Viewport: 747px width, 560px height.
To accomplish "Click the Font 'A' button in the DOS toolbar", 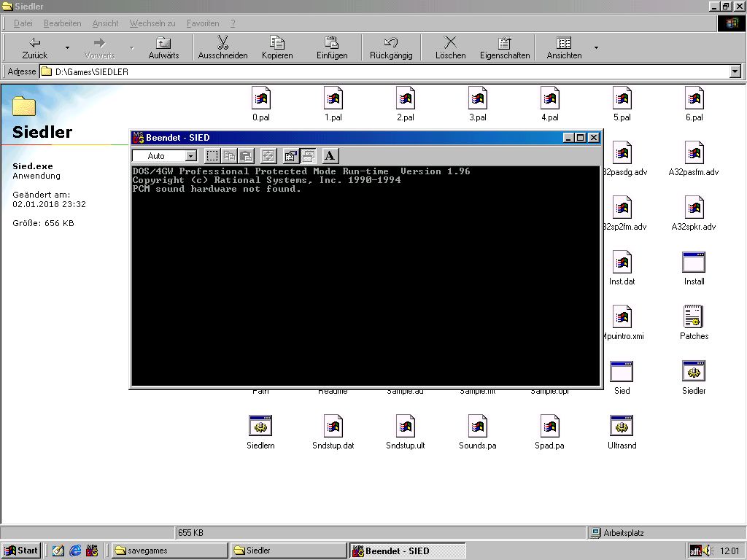I will 330,156.
